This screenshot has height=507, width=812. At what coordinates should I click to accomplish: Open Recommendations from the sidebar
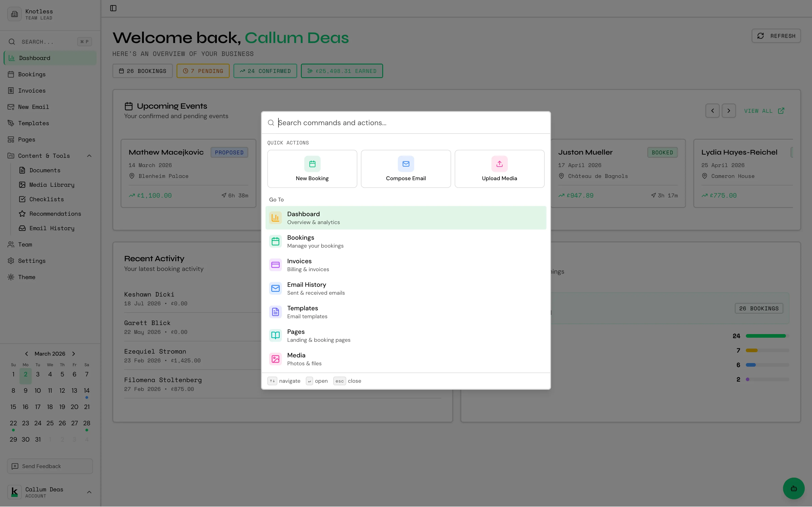point(55,214)
